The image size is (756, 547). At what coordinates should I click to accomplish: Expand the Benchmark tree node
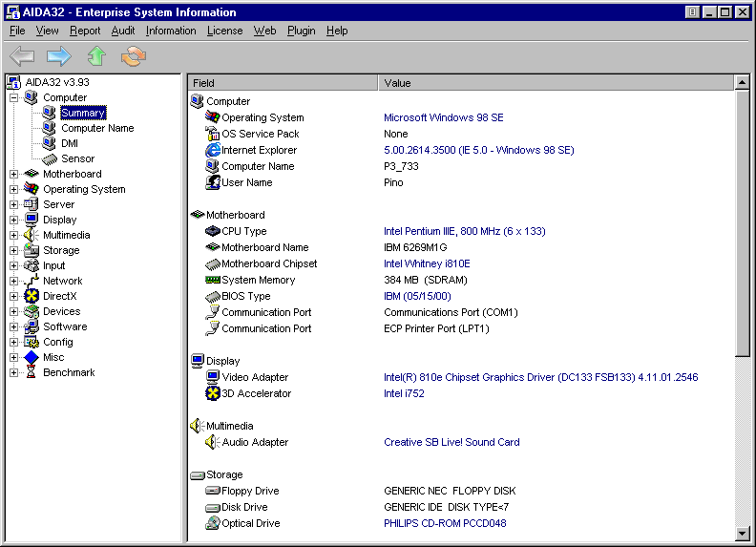point(14,372)
